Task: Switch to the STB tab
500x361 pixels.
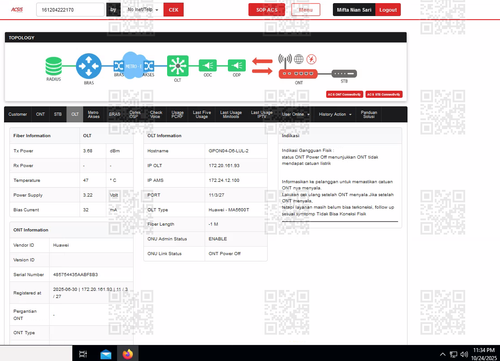Action: tap(58, 114)
